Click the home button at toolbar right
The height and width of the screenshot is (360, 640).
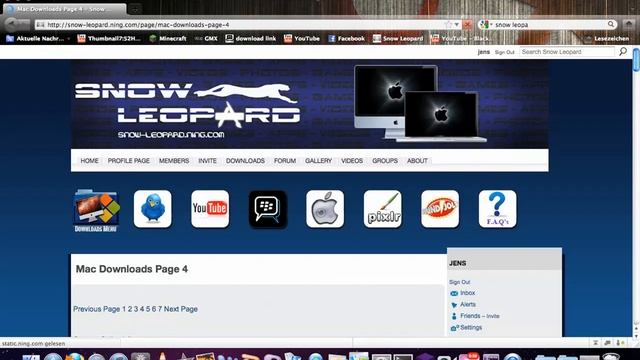(629, 24)
